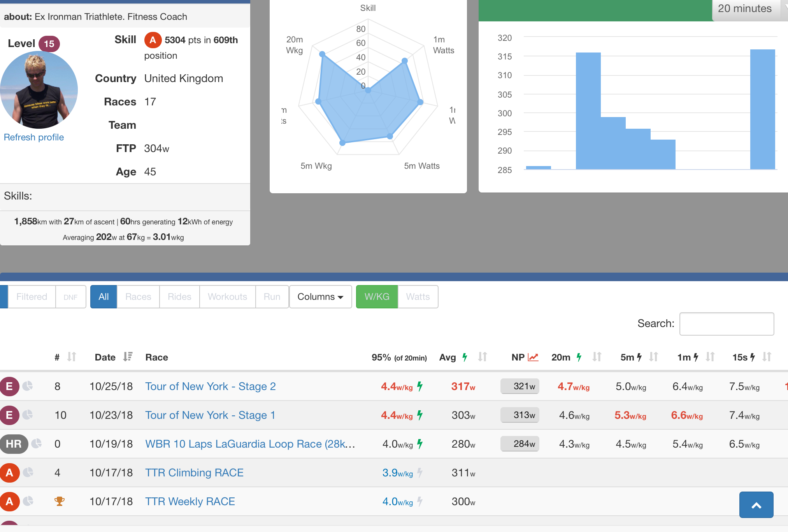Sort by Date column icon
Image resolution: width=788 pixels, height=532 pixels.
pyautogui.click(x=128, y=357)
